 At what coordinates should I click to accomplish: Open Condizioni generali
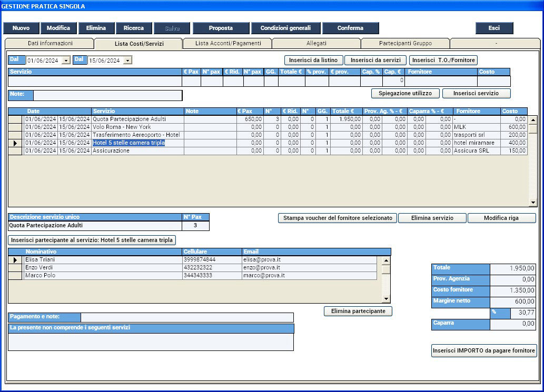tap(285, 28)
